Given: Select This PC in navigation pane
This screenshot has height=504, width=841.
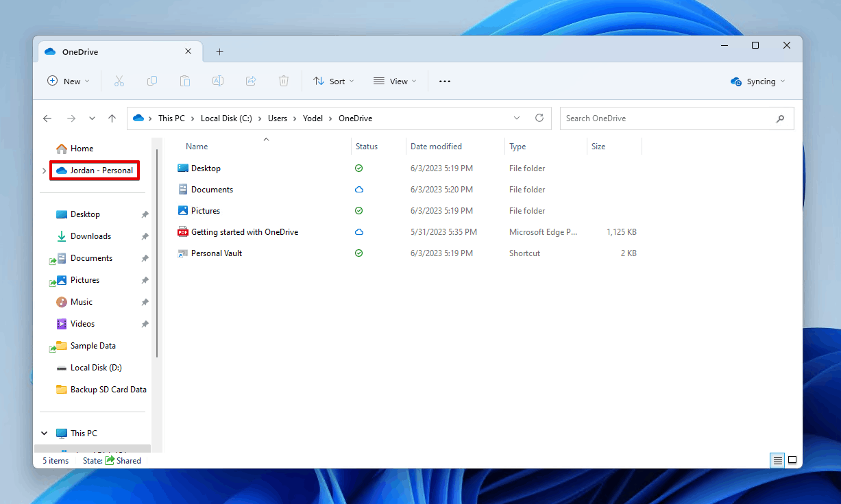Looking at the screenshot, I should pos(84,433).
